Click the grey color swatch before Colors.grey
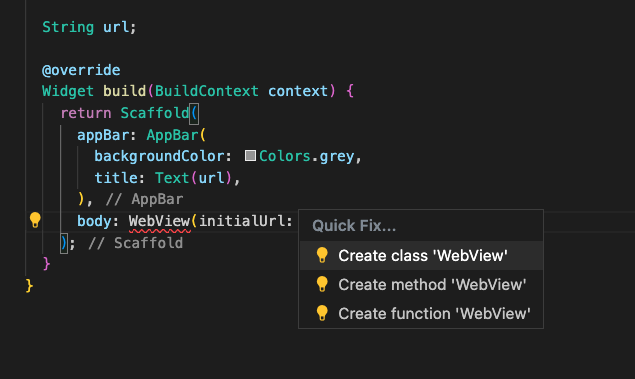 point(250,155)
